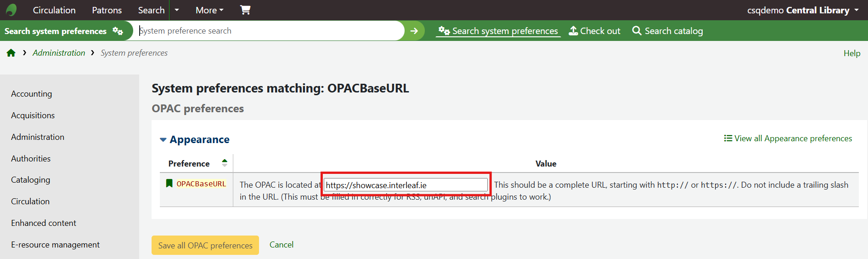Expand the More menu
Image resolution: width=868 pixels, height=259 pixels.
(x=209, y=10)
